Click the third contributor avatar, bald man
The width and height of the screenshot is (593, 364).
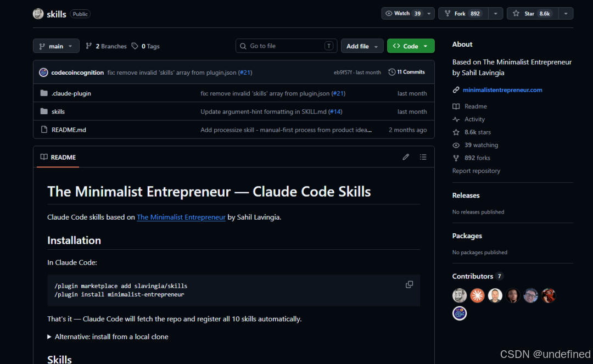pos(495,295)
